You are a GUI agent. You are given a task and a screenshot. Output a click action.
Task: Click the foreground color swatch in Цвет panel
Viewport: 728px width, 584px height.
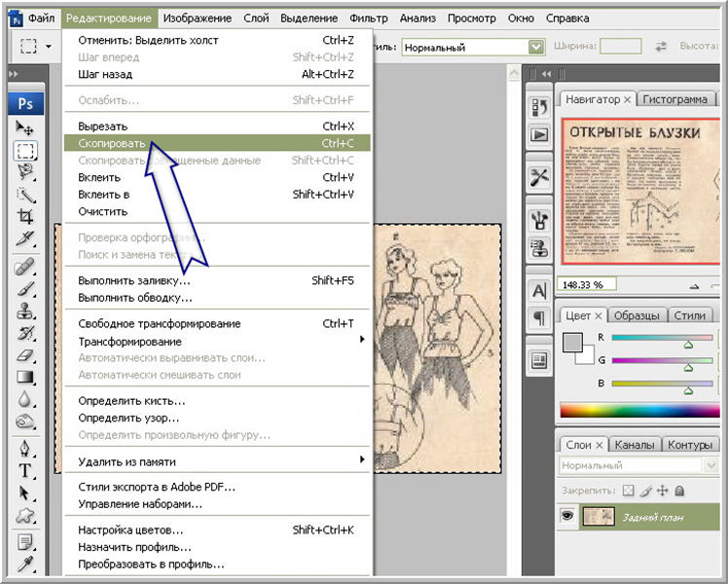pos(572,342)
